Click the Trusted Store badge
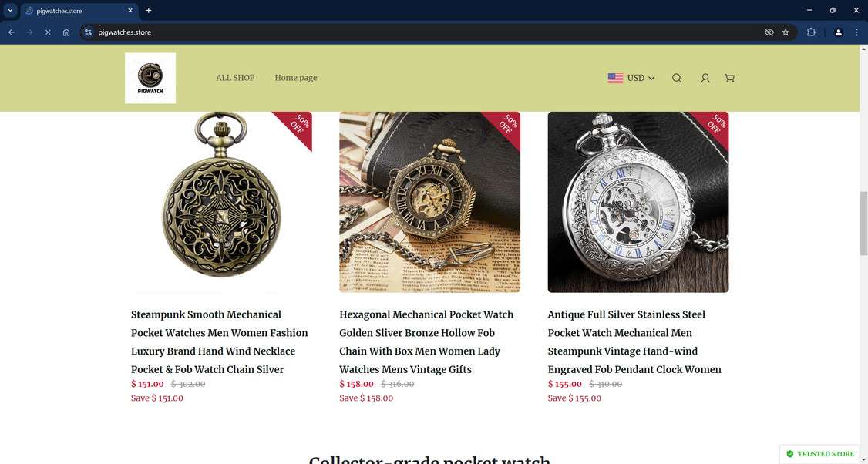The height and width of the screenshot is (464, 868). click(x=820, y=454)
